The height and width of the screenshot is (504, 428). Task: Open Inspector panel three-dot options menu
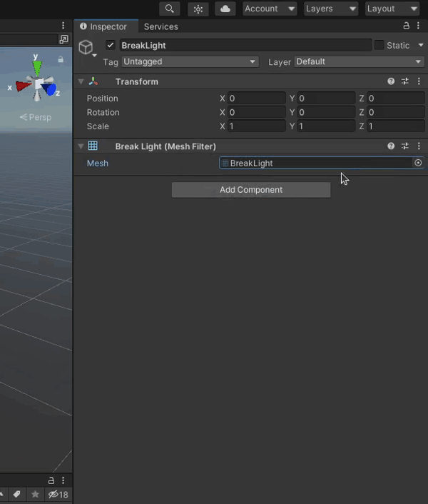pyautogui.click(x=418, y=26)
